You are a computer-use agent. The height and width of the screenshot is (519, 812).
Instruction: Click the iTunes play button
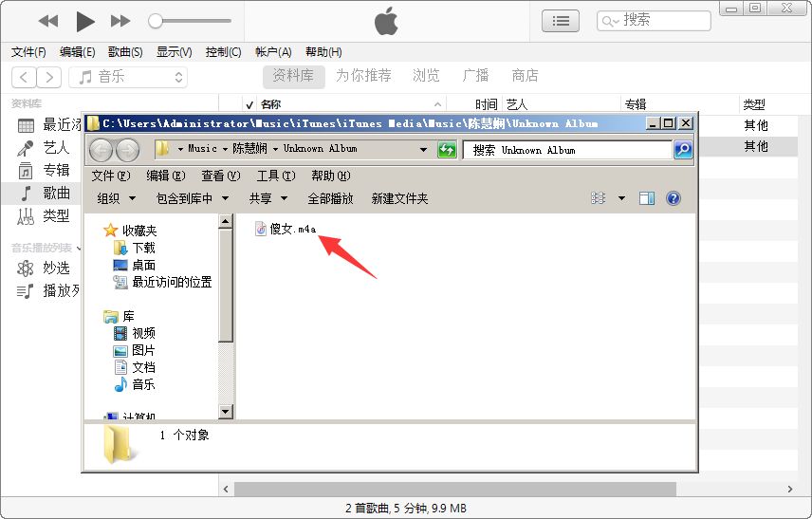point(85,21)
